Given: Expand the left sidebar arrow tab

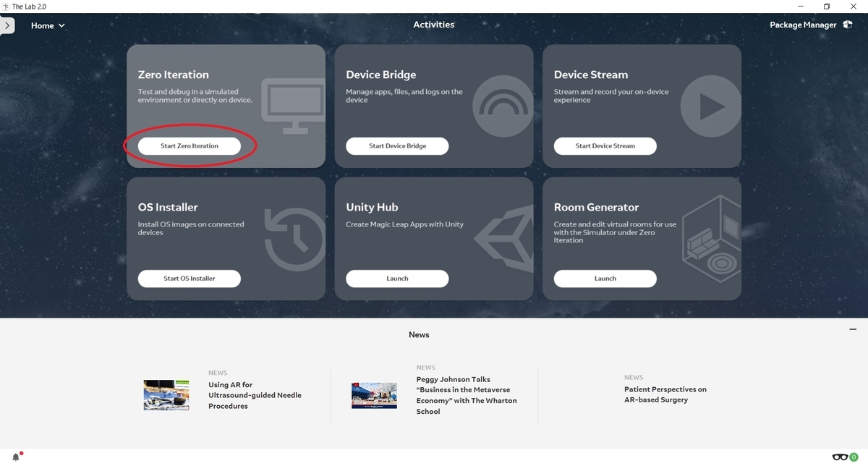Looking at the screenshot, I should click(7, 25).
